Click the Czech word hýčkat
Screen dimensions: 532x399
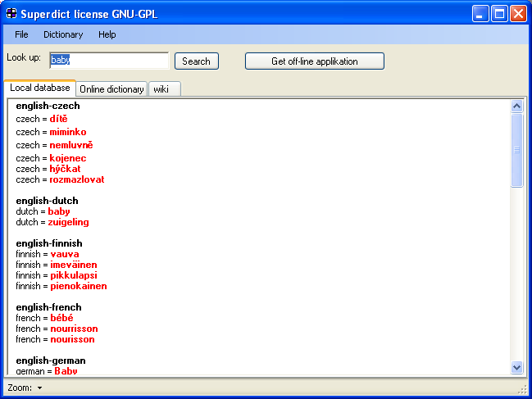(x=65, y=169)
